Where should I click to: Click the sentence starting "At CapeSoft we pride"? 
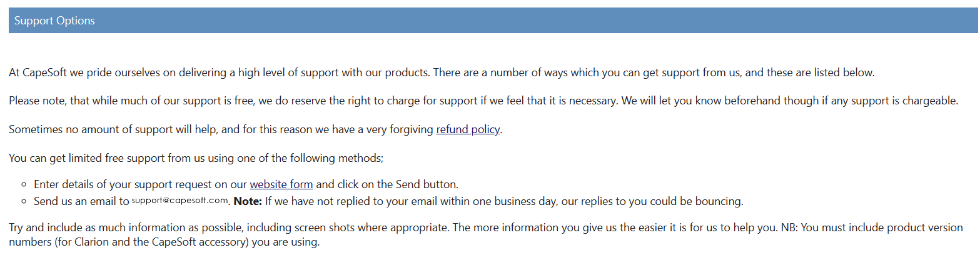click(x=219, y=72)
